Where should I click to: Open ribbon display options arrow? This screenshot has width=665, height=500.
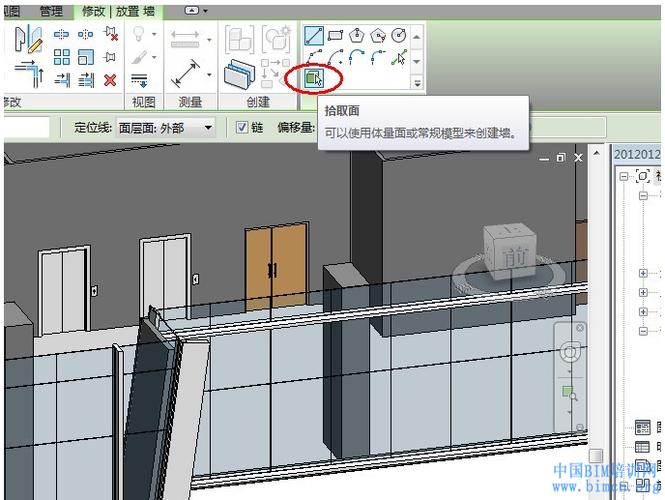[206, 11]
